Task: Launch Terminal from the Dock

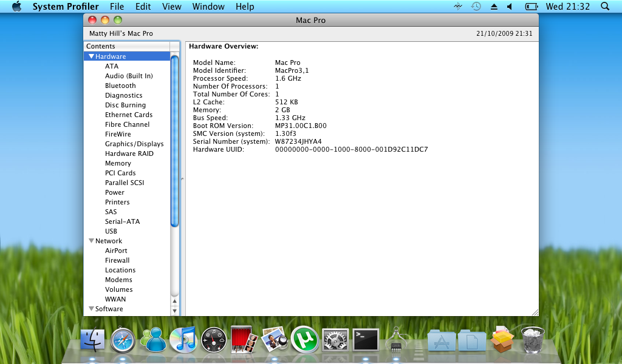Action: 365,340
